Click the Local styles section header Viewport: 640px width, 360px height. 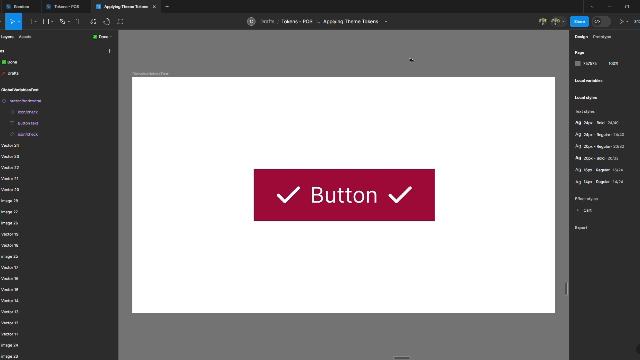pos(586,98)
